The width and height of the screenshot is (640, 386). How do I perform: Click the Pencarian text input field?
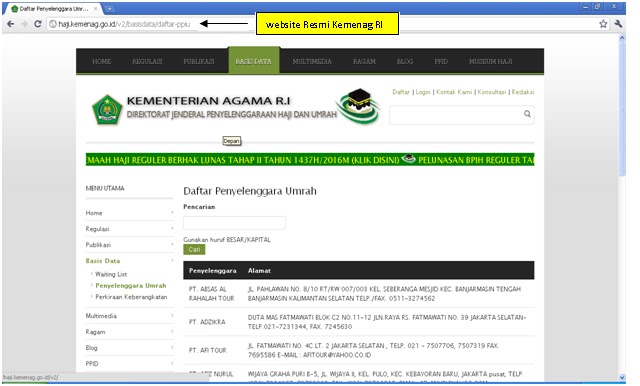[x=234, y=223]
